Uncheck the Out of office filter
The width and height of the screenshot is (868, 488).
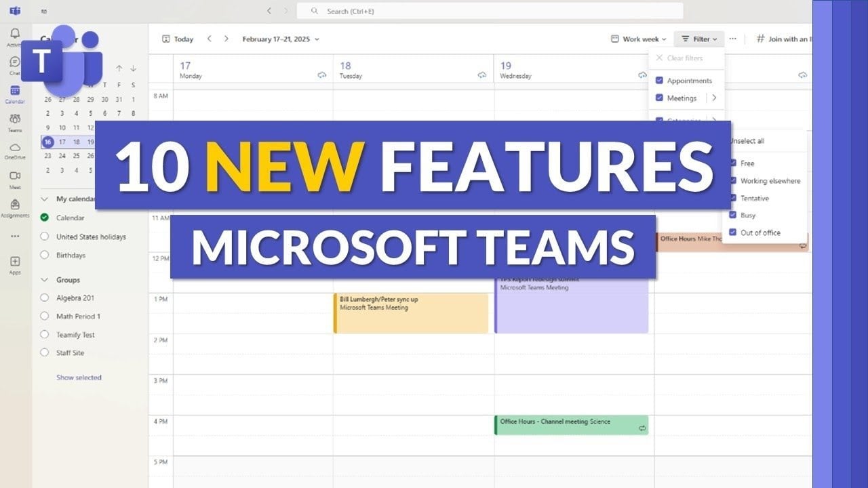(x=732, y=232)
